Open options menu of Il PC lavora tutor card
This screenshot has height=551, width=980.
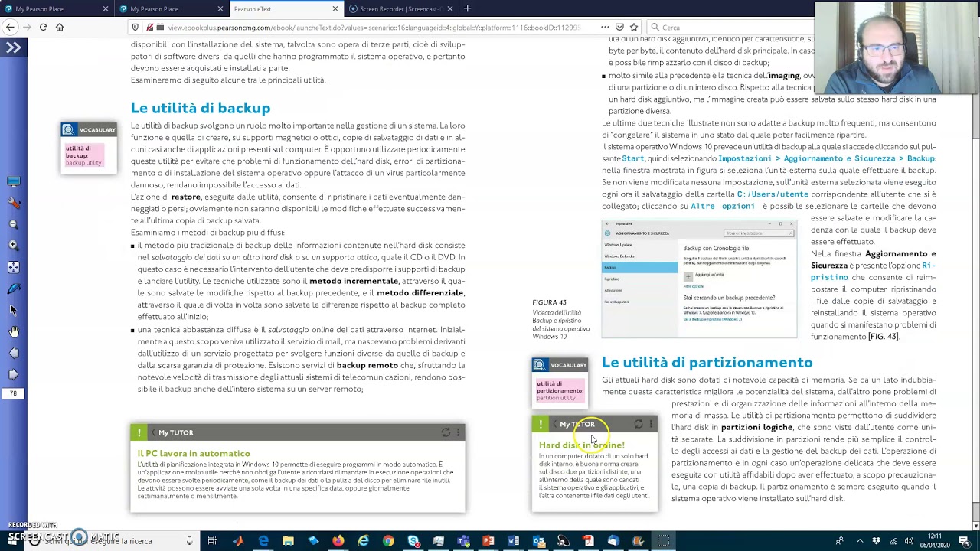[x=458, y=432]
